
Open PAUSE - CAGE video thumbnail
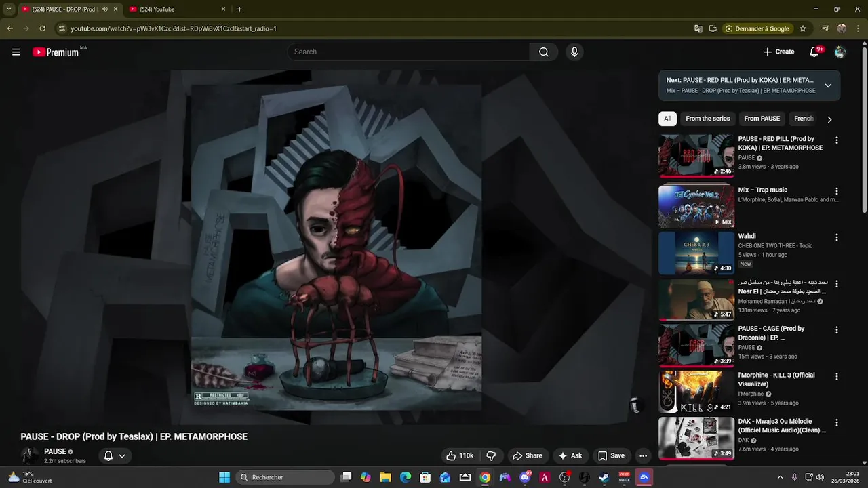696,346
